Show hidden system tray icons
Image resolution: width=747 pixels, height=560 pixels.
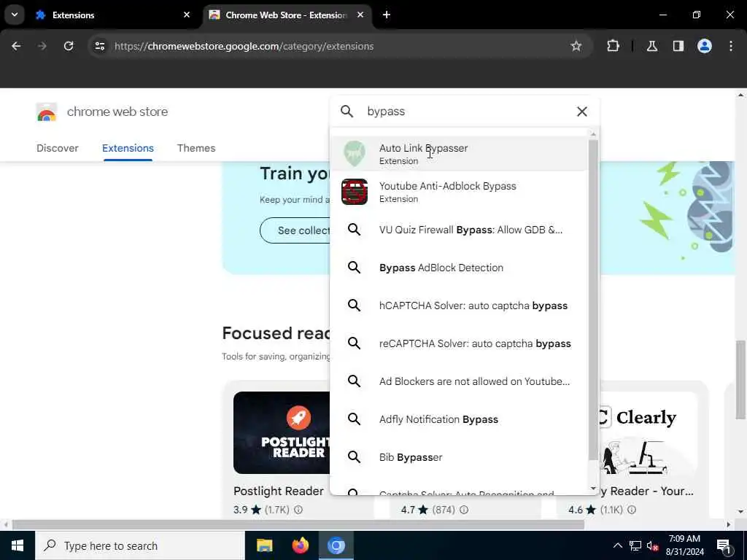click(x=617, y=545)
